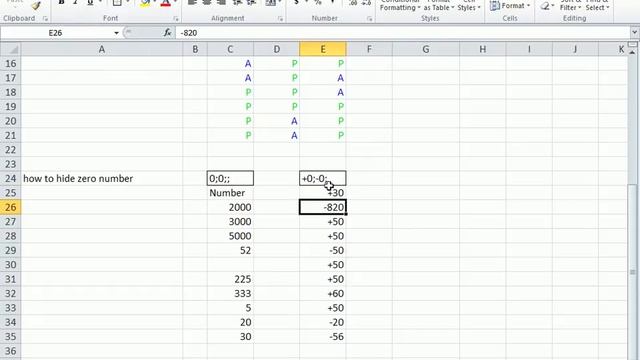Select cell E26 with -820
Image resolution: width=640 pixels, height=360 pixels.
pyautogui.click(x=322, y=207)
